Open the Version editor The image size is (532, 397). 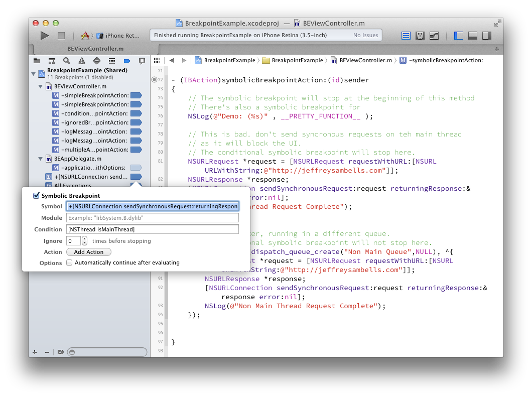[x=435, y=35]
